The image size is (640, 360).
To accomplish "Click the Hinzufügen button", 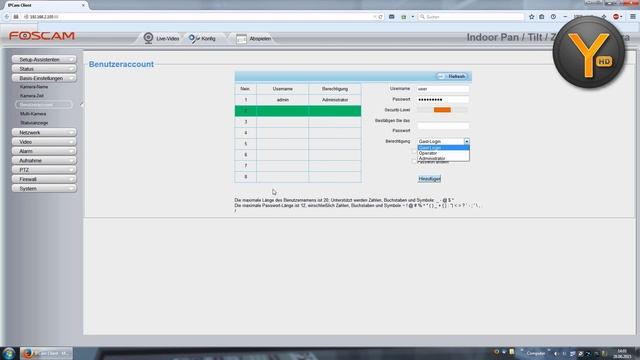I will [429, 179].
